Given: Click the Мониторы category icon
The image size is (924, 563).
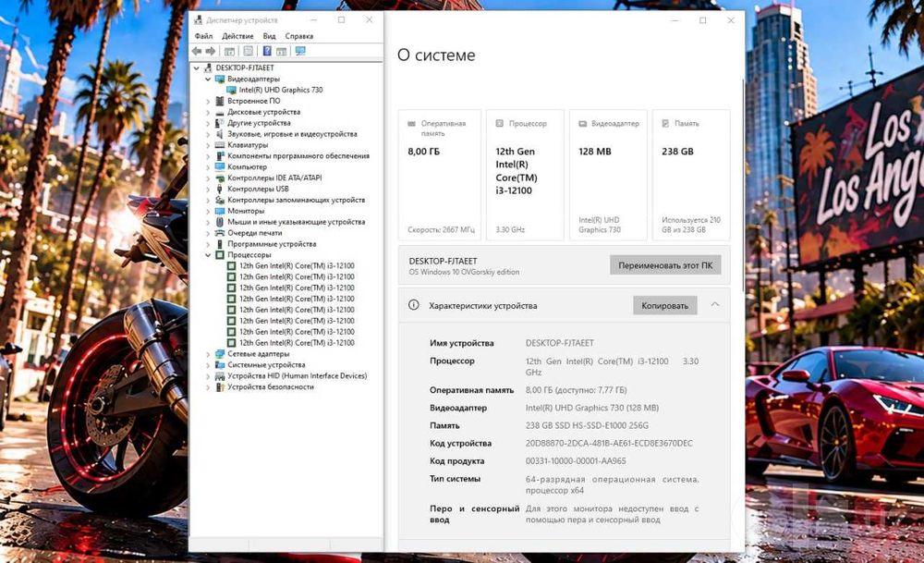Looking at the screenshot, I should 220,211.
